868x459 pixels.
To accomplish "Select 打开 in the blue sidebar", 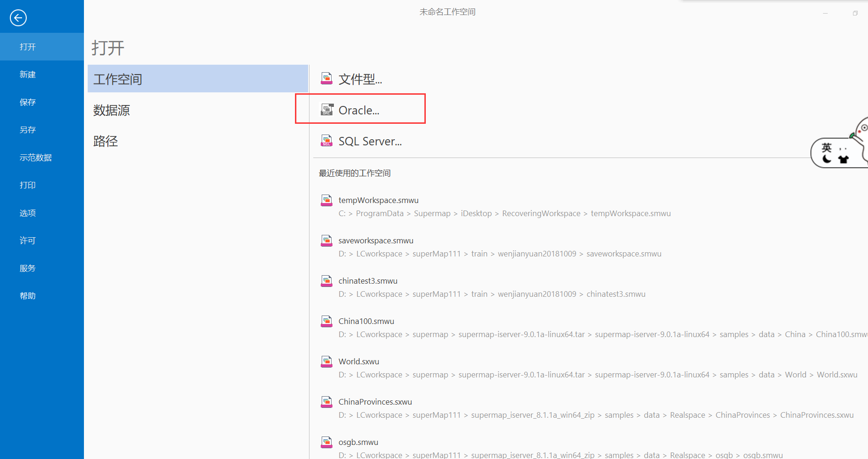I will [42, 47].
